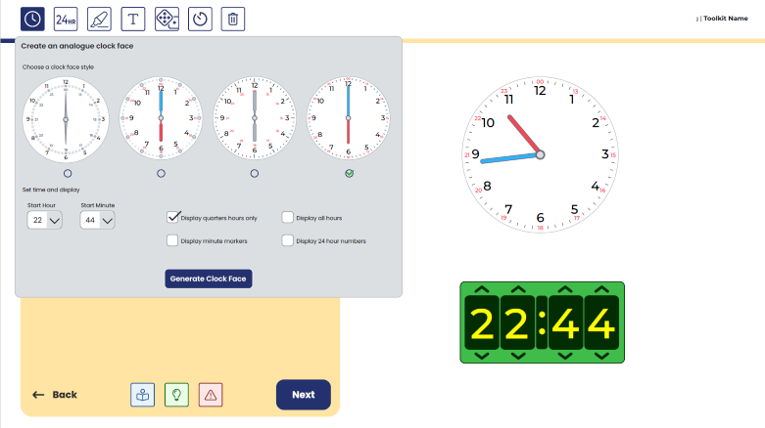
Task: Click the trash delete icon
Action: pos(233,19)
